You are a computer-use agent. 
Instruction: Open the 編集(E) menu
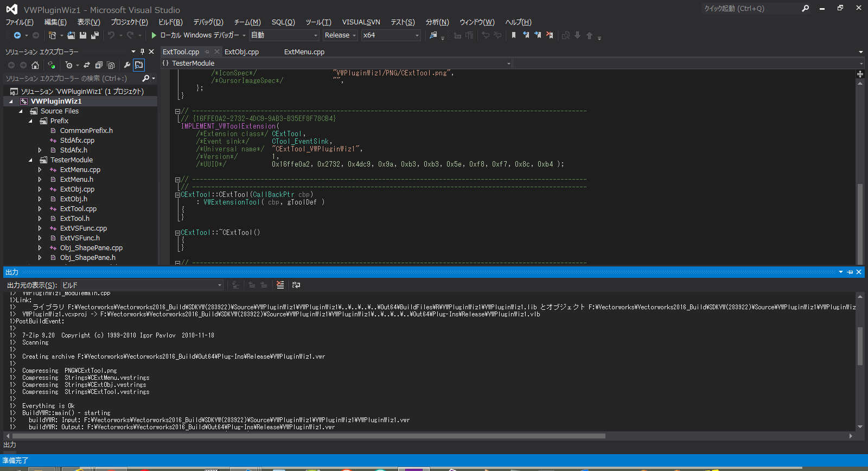(x=55, y=22)
